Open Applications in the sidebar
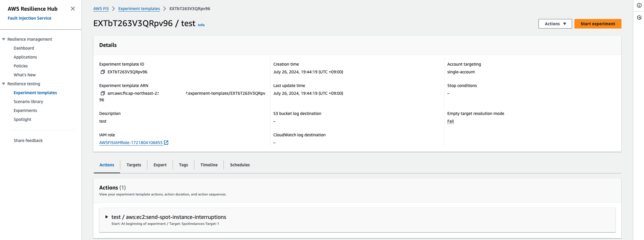The width and height of the screenshot is (644, 240). point(25,57)
